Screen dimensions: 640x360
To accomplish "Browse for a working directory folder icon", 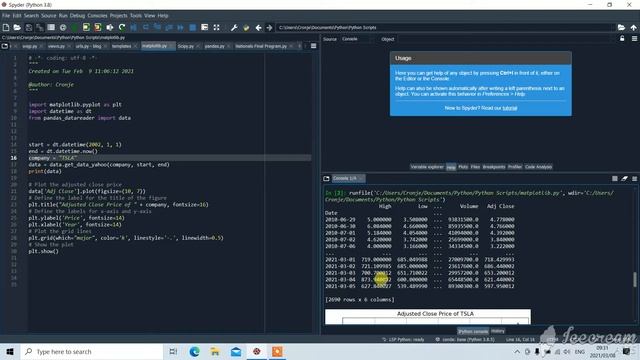I will coord(621,27).
